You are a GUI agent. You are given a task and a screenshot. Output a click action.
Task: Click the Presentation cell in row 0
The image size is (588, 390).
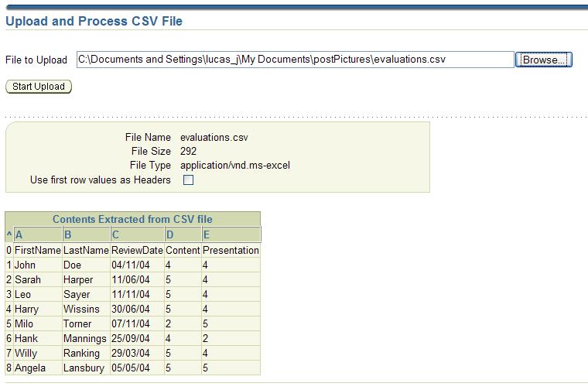point(231,251)
